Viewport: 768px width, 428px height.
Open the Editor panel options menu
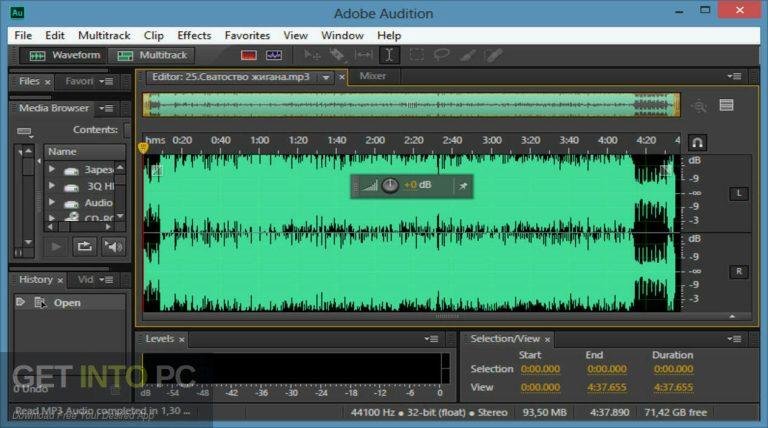pos(734,76)
